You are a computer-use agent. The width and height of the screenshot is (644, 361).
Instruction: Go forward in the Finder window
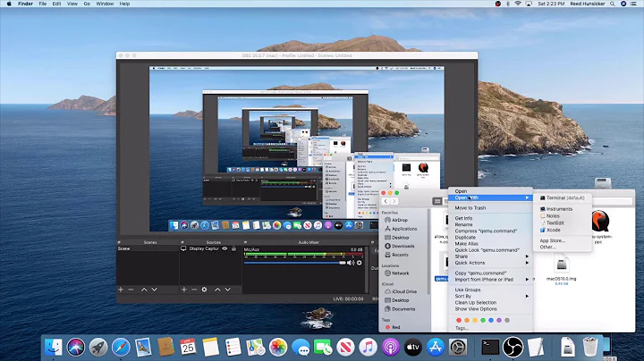point(394,201)
